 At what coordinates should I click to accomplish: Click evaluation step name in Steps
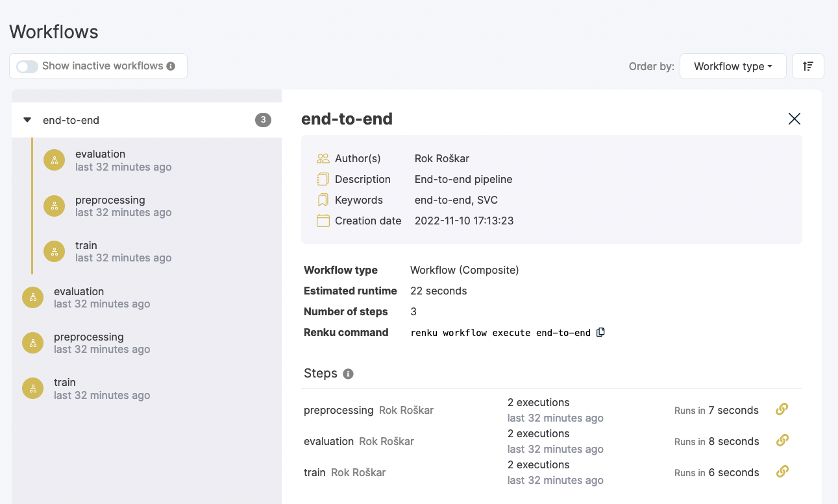328,441
